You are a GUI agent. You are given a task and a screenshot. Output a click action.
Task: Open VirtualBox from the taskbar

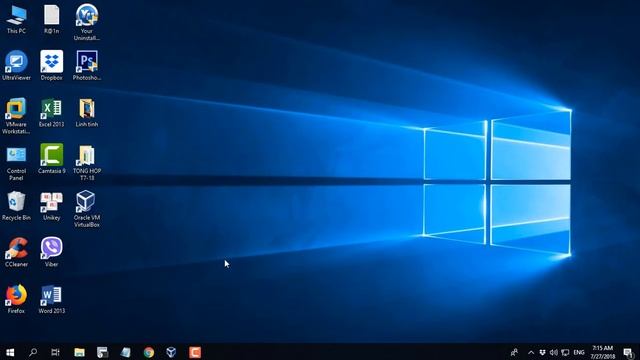(x=171, y=352)
